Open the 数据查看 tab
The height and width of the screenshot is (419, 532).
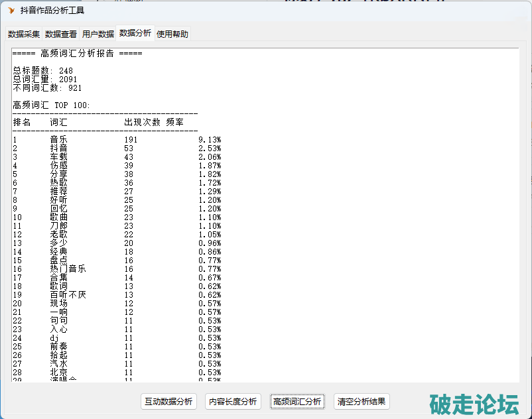pos(61,34)
